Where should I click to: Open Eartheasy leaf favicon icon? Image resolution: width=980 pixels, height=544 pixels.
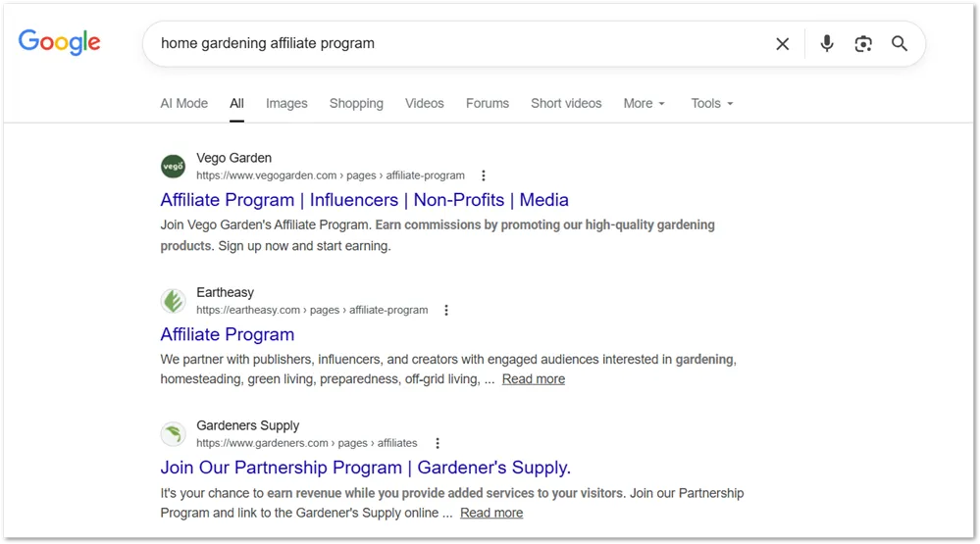[173, 301]
